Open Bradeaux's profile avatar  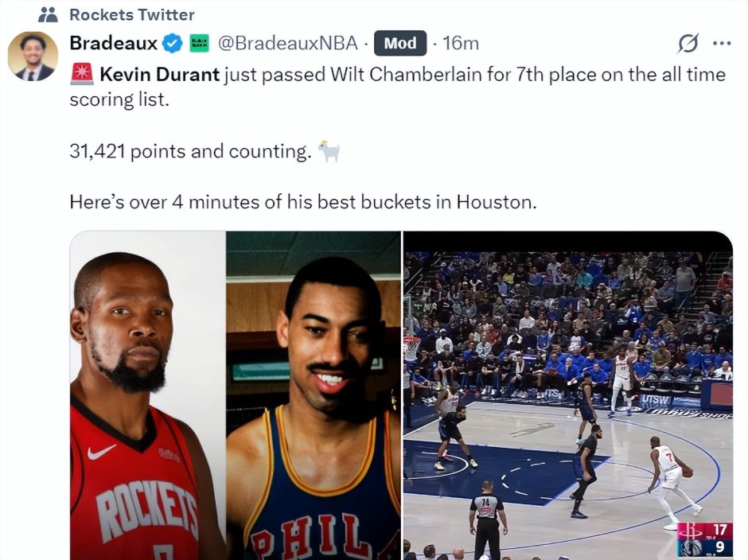(33, 56)
